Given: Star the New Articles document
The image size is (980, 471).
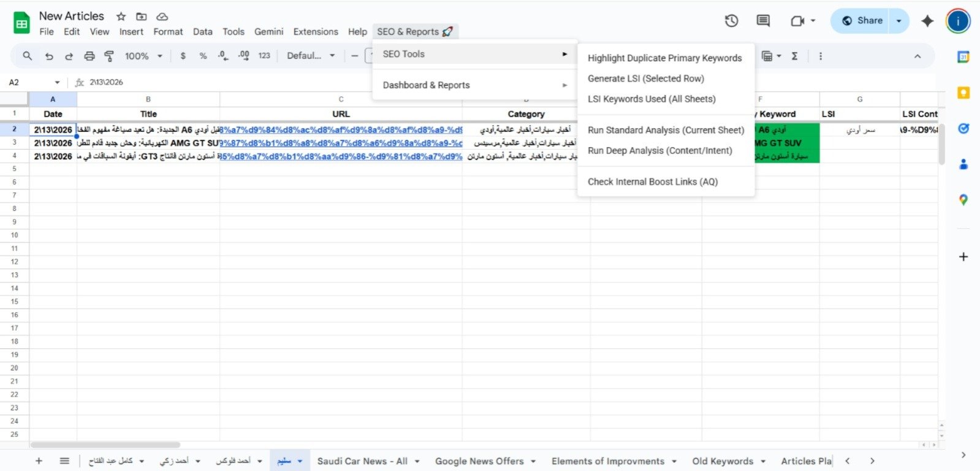Looking at the screenshot, I should click(121, 17).
